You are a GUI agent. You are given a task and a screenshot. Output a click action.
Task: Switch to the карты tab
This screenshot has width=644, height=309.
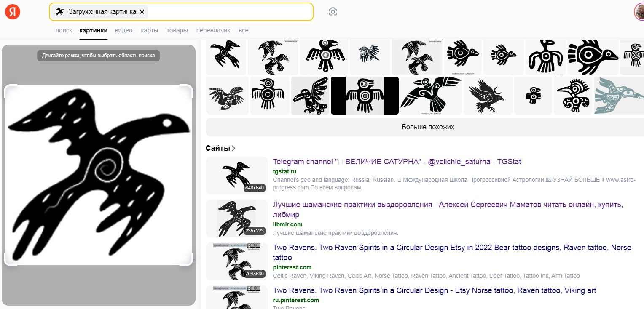coord(150,30)
